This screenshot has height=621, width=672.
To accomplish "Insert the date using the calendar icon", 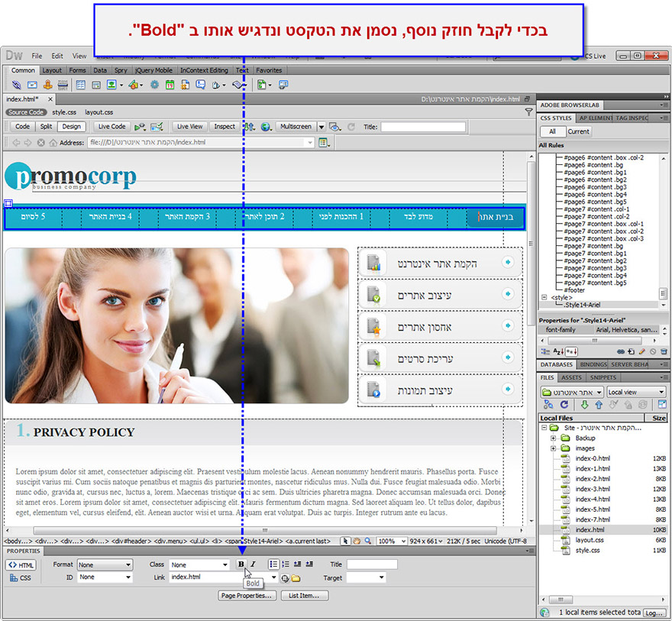I will 170,85.
